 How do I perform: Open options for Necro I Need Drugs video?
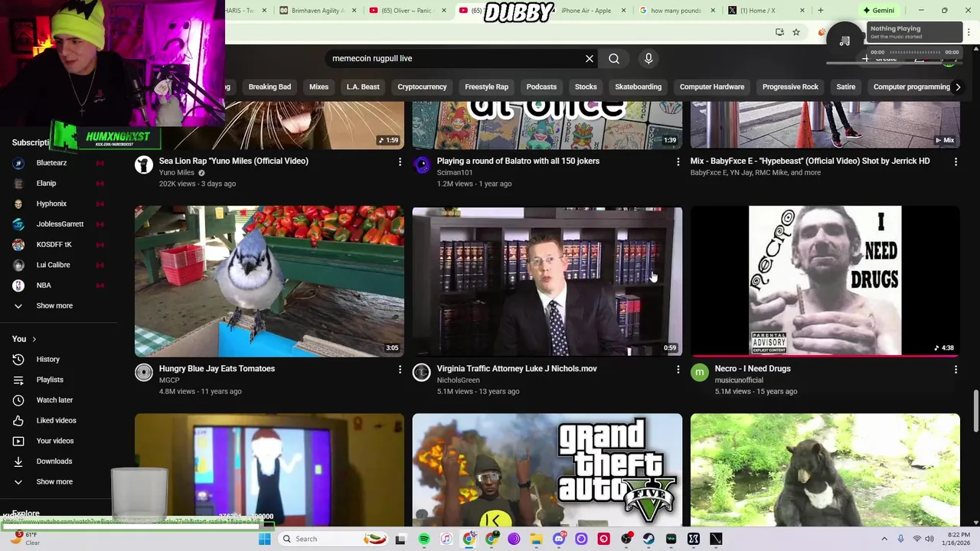tap(955, 370)
